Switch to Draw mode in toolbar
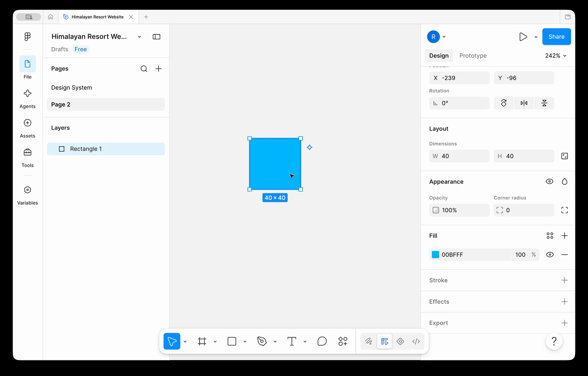The height and width of the screenshot is (376, 588). tap(369, 341)
